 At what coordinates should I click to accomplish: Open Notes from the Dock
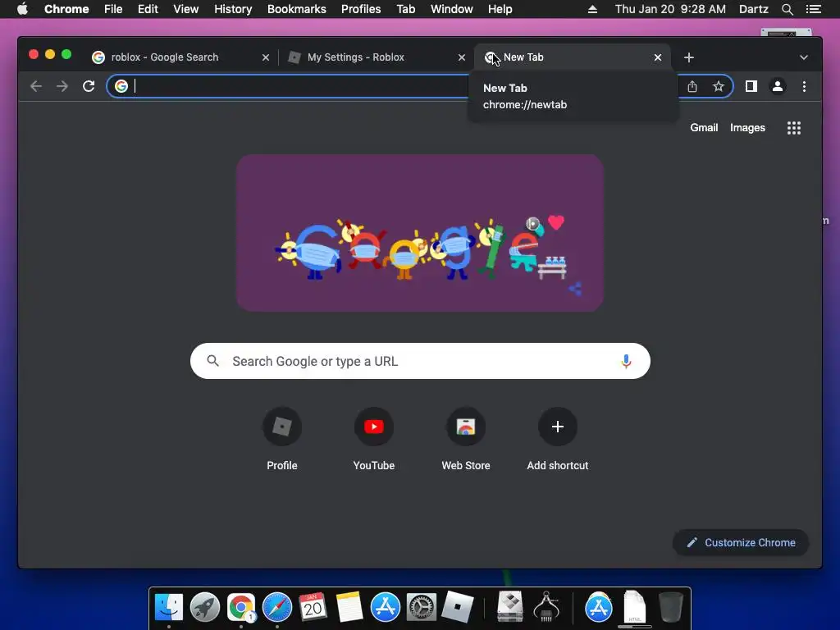coord(349,607)
